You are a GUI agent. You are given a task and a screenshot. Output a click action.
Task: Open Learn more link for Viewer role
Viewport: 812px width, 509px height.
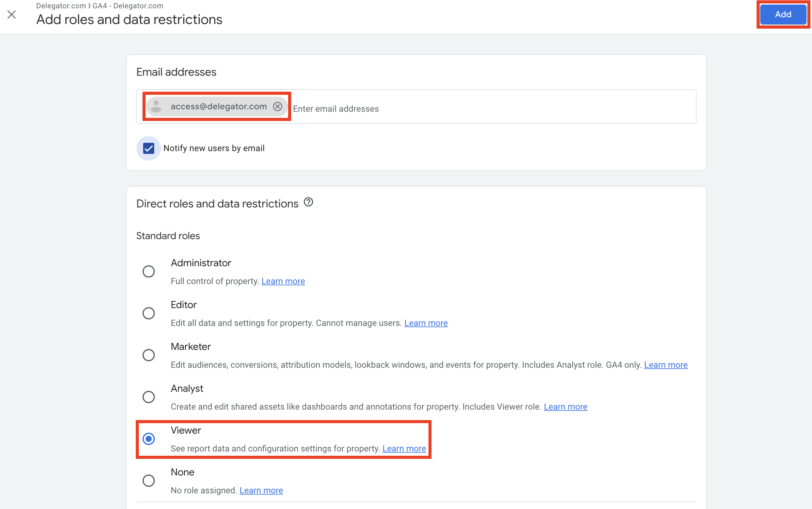[x=404, y=448]
